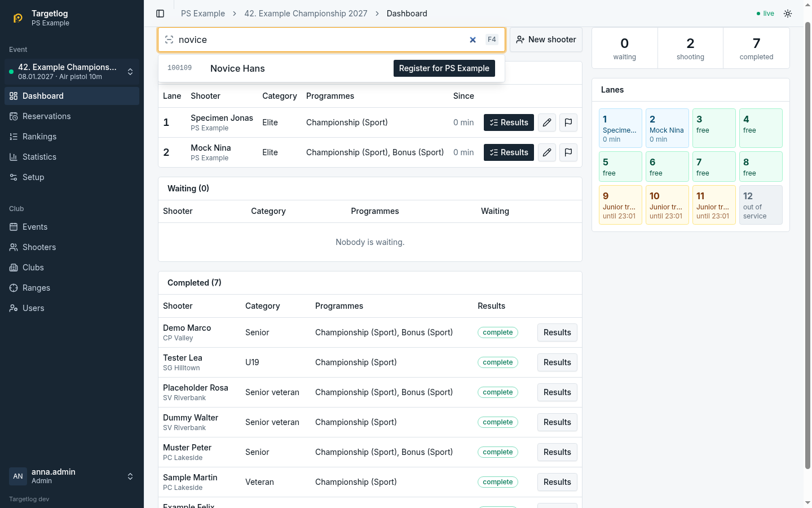Open the Users page
The width and height of the screenshot is (812, 508).
click(72, 308)
